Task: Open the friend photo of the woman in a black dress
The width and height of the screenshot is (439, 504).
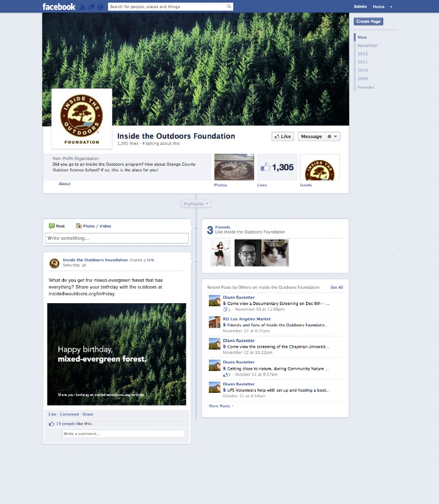Action: tap(220, 253)
